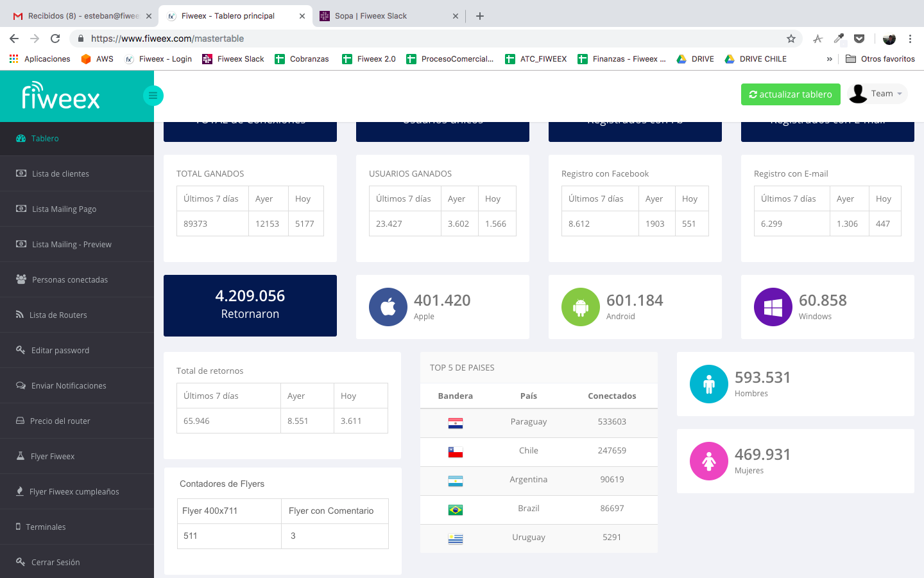The width and height of the screenshot is (924, 578).
Task: Toggle the sidebar with the hamburger button
Action: [x=153, y=96]
